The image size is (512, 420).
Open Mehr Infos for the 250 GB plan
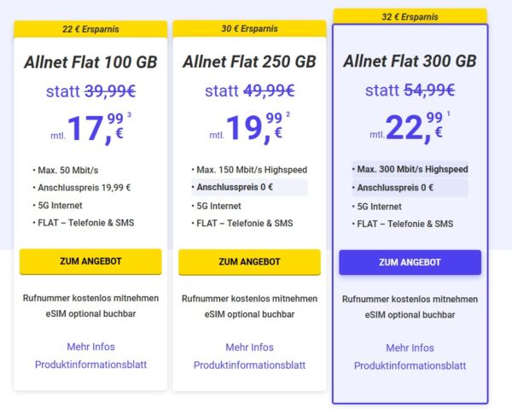[249, 347]
